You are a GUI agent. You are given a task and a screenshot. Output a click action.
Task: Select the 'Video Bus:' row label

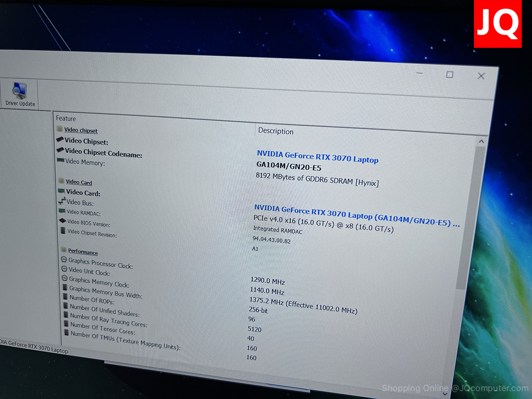[80, 203]
